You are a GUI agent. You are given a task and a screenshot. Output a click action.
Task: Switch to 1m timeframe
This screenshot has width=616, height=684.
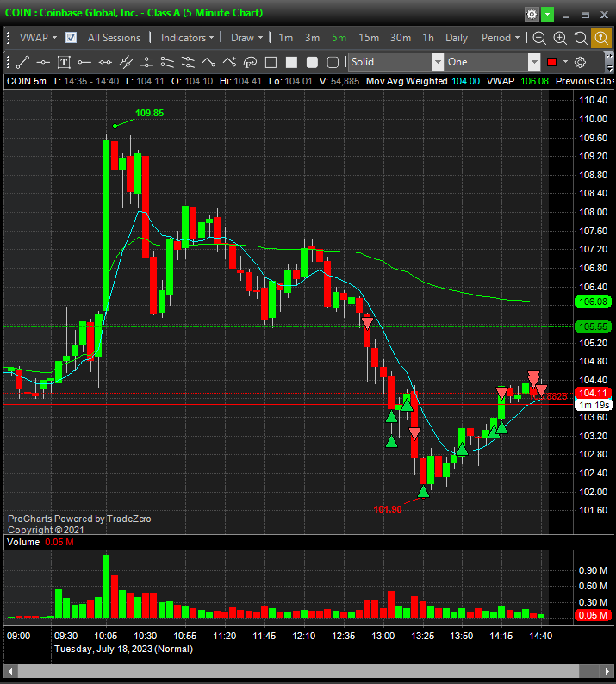pos(286,38)
